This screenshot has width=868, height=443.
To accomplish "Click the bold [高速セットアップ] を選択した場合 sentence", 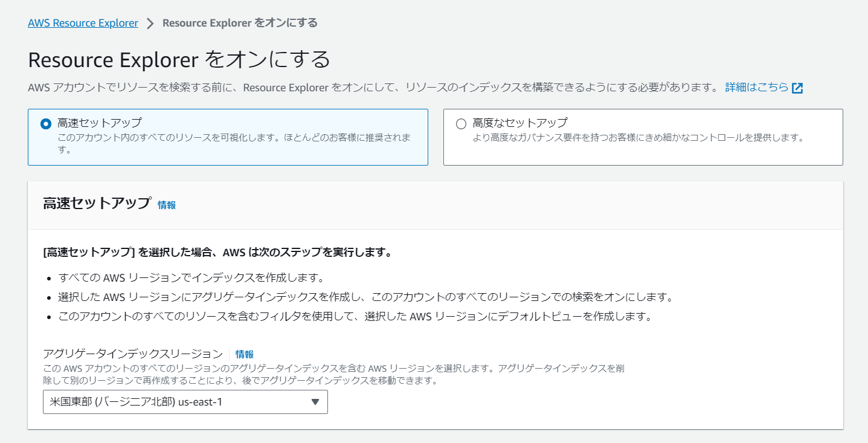I will (x=218, y=252).
